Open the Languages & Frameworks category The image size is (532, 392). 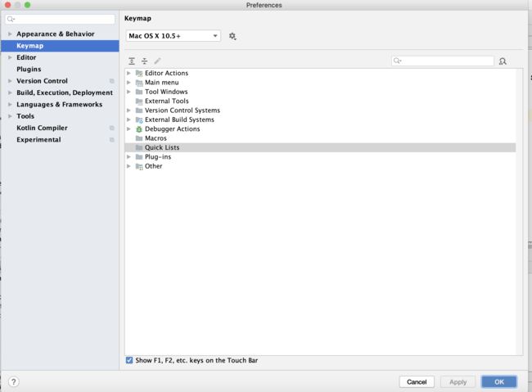(60, 104)
